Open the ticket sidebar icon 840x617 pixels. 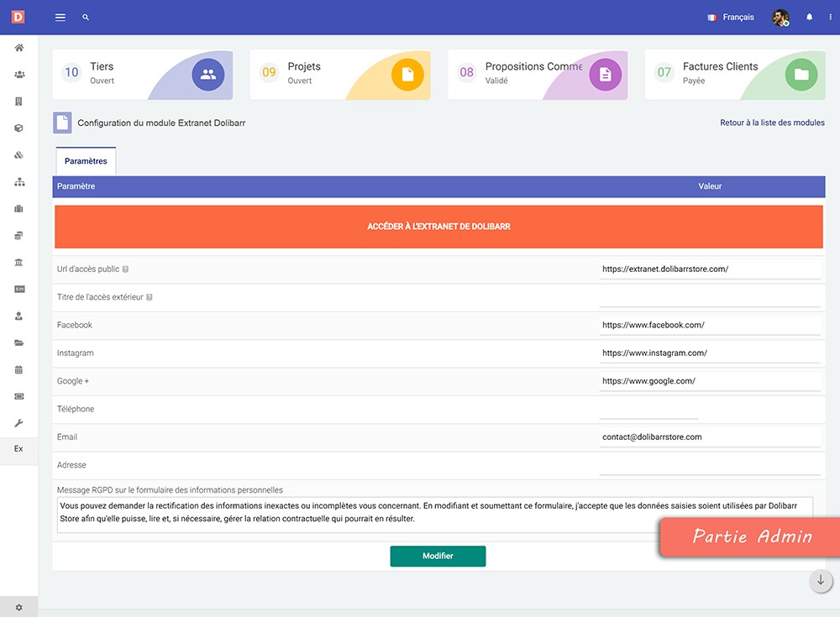18,396
